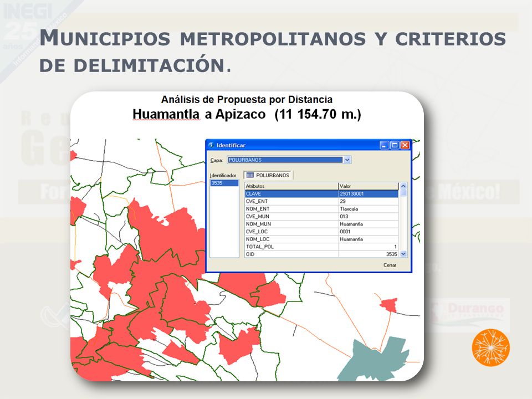Select the CVE_MUN attribute
532x399 pixels.
(258, 217)
